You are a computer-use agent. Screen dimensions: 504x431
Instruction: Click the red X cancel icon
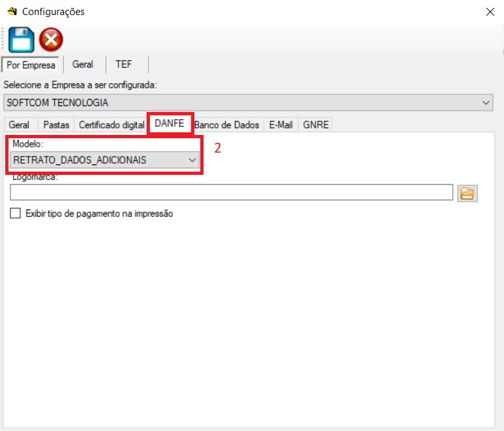pyautogui.click(x=51, y=40)
